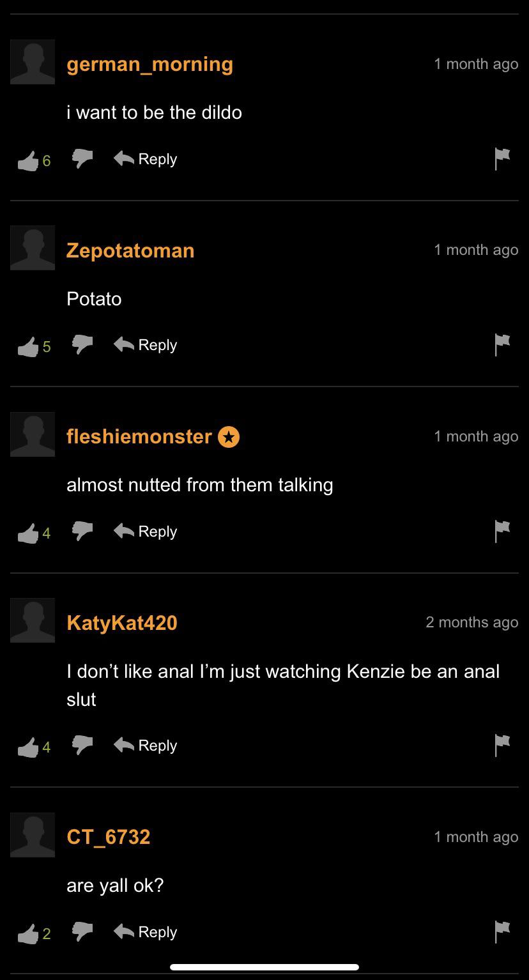The image size is (529, 980).
Task: Thumbs down KatyKat420's comment
Action: coord(82,746)
